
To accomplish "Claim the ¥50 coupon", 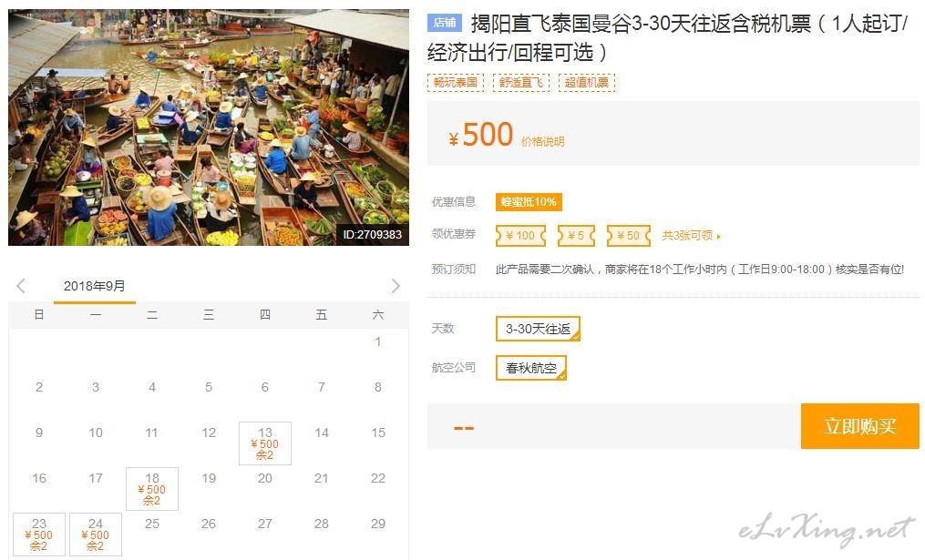I will point(628,236).
